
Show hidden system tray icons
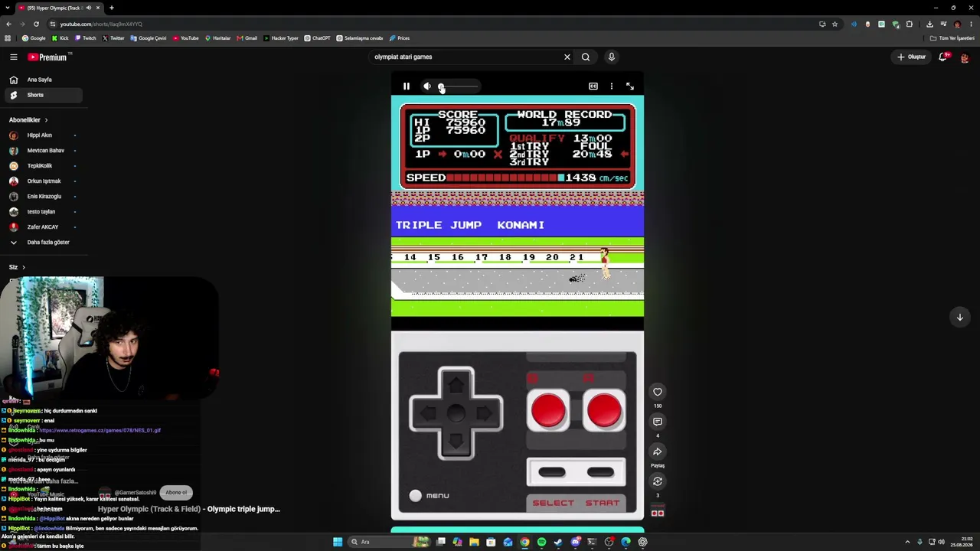(907, 542)
